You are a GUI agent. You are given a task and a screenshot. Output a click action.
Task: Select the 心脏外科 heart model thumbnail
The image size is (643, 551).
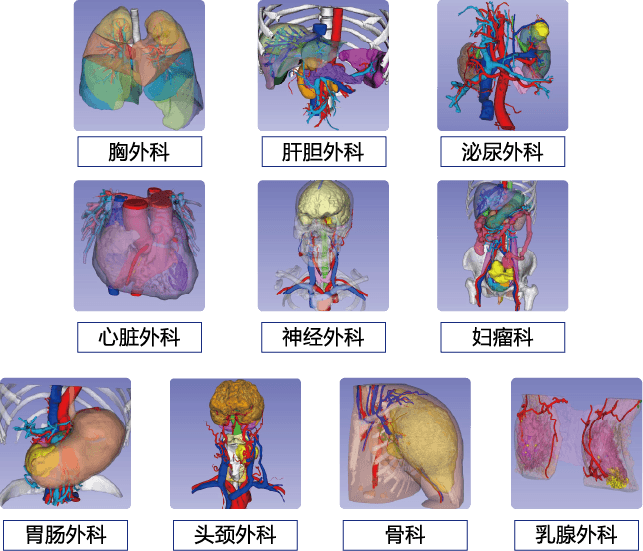139,246
